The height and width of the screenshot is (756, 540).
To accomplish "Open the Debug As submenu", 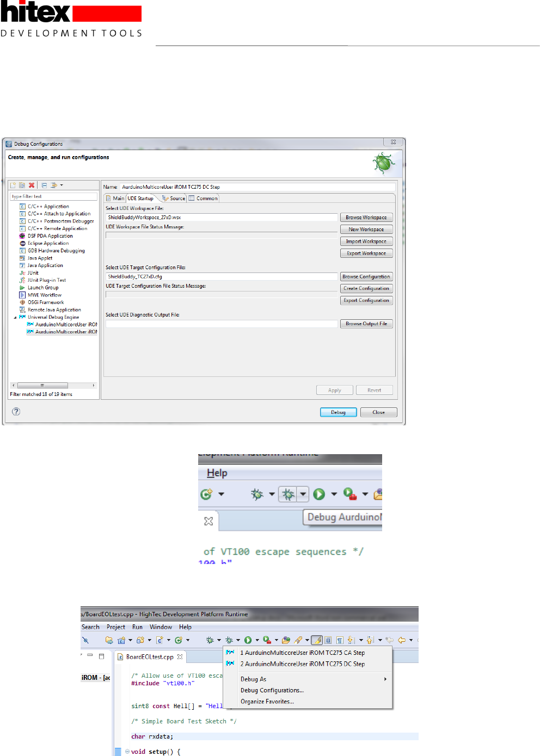I will click(308, 679).
